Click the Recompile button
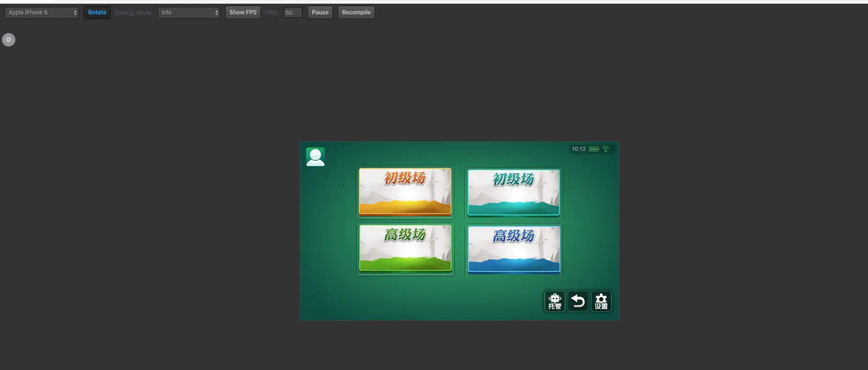Image resolution: width=868 pixels, height=370 pixels. (356, 12)
